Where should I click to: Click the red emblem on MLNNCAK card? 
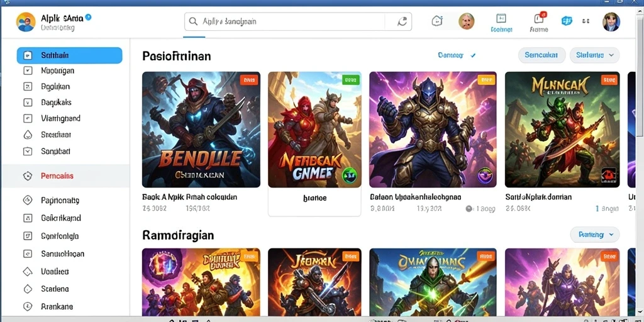click(x=609, y=175)
